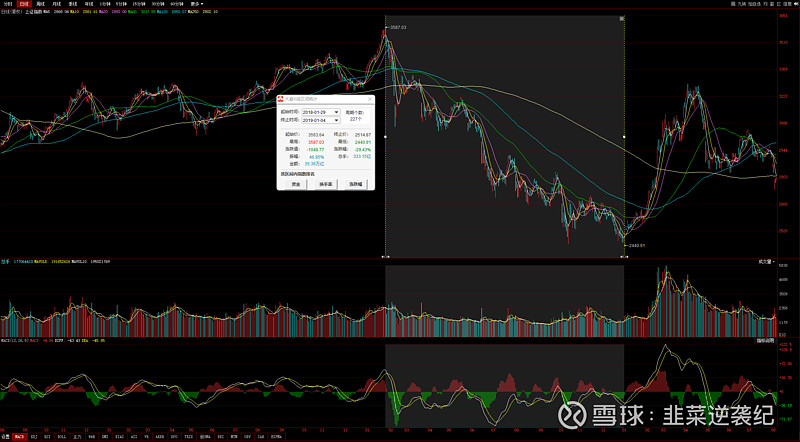
Task: Expand the start date dropdown 2018-01-29
Action: click(336, 112)
